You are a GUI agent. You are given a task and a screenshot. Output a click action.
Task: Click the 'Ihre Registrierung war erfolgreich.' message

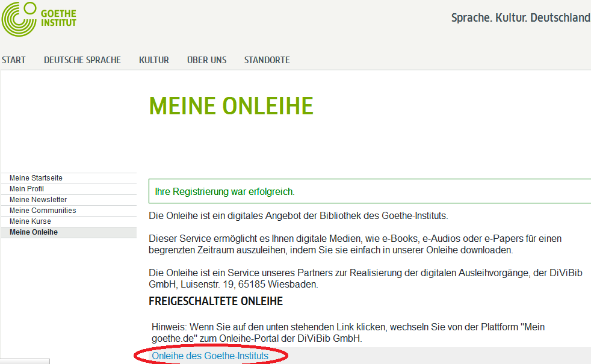(224, 192)
